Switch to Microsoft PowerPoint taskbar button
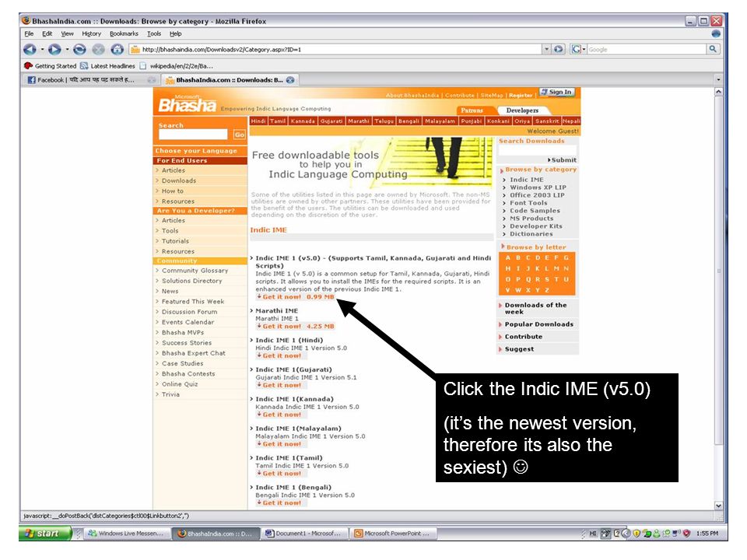The width and height of the screenshot is (747, 560). (x=392, y=534)
